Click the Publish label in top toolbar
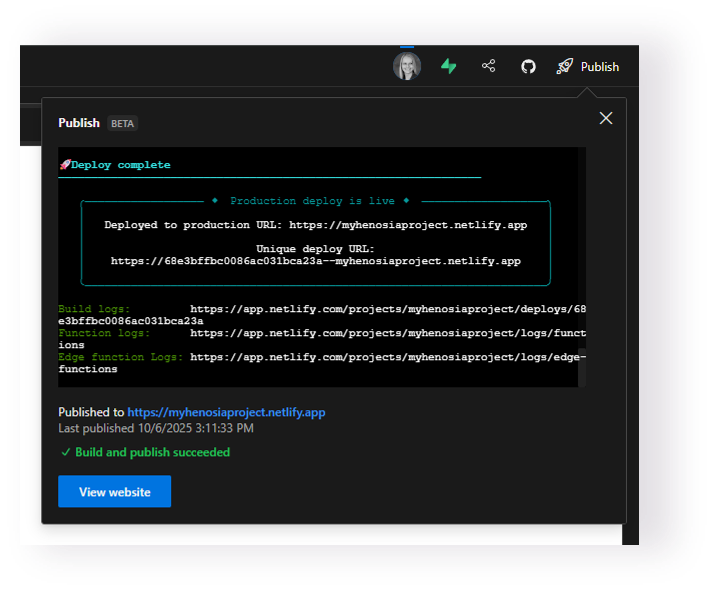 coord(600,67)
